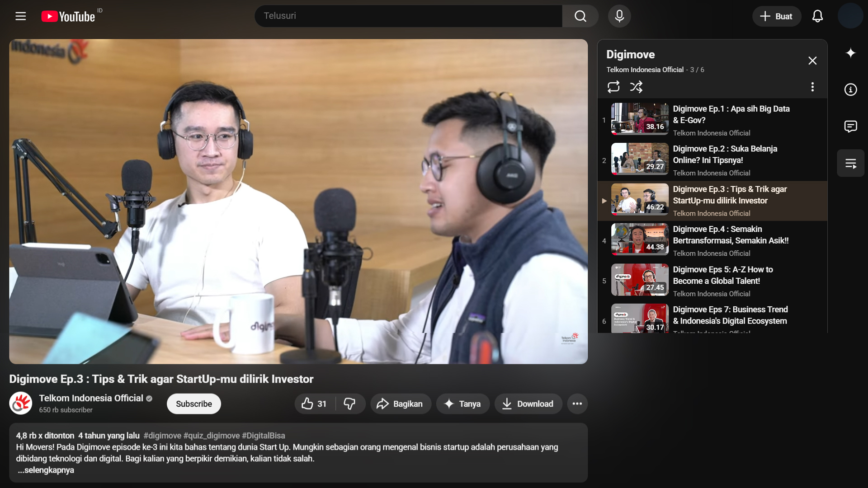Click the #DigitalBisa hashtag

click(264, 436)
